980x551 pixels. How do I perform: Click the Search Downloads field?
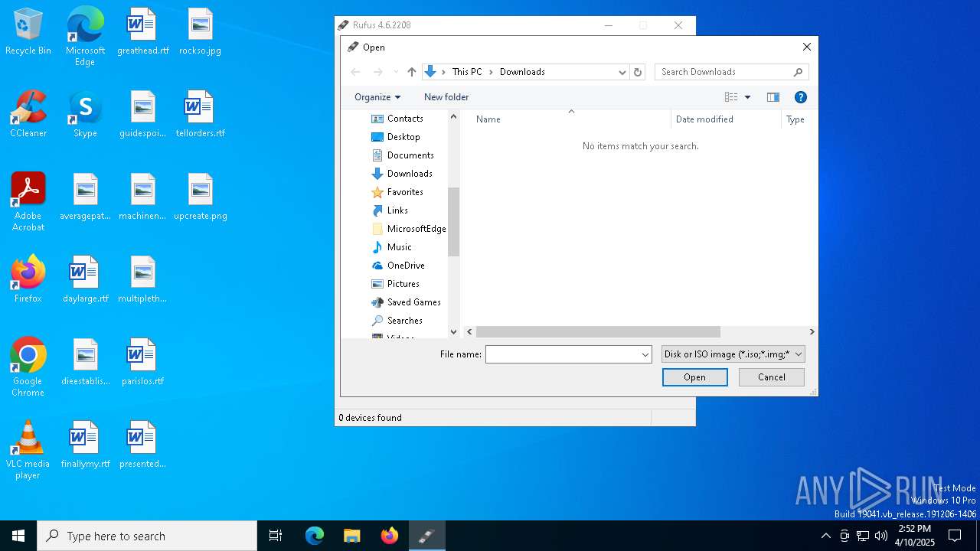[x=724, y=72]
